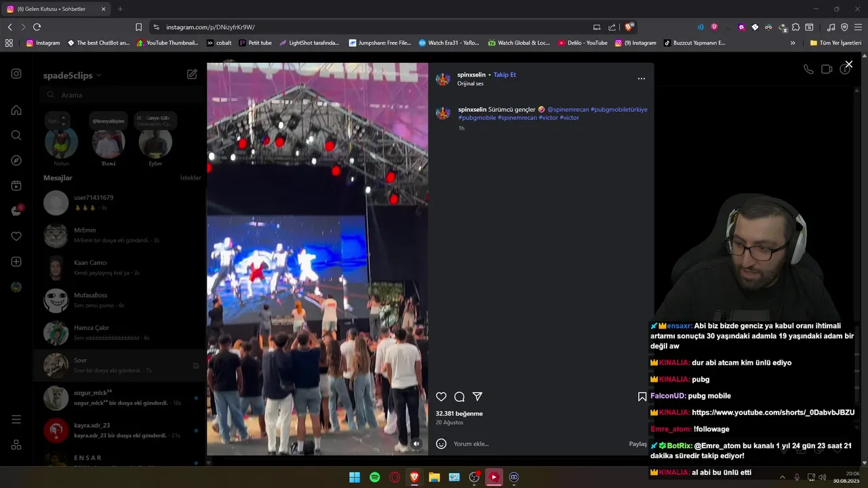Click the video post thumbnail

coord(317,259)
